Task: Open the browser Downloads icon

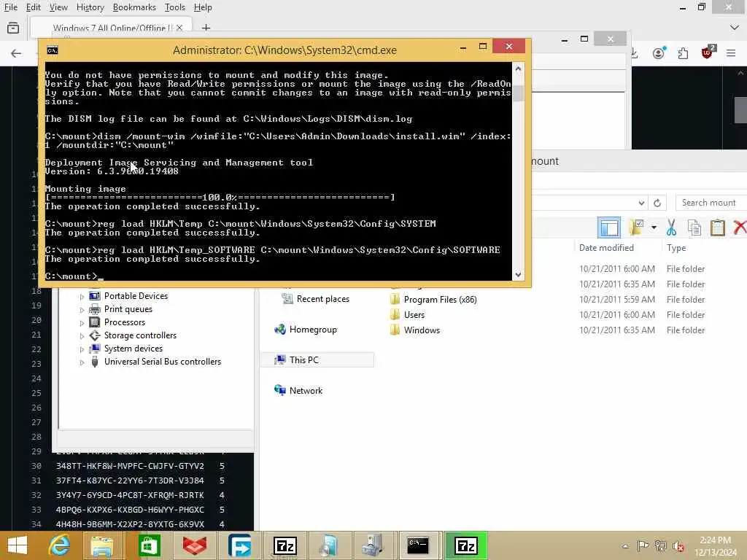Action: [x=634, y=52]
